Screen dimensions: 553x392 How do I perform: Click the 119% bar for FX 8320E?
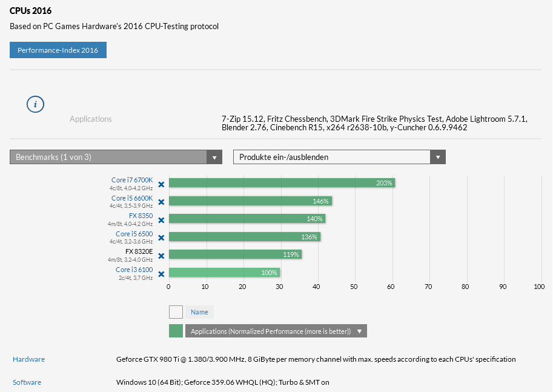click(235, 254)
